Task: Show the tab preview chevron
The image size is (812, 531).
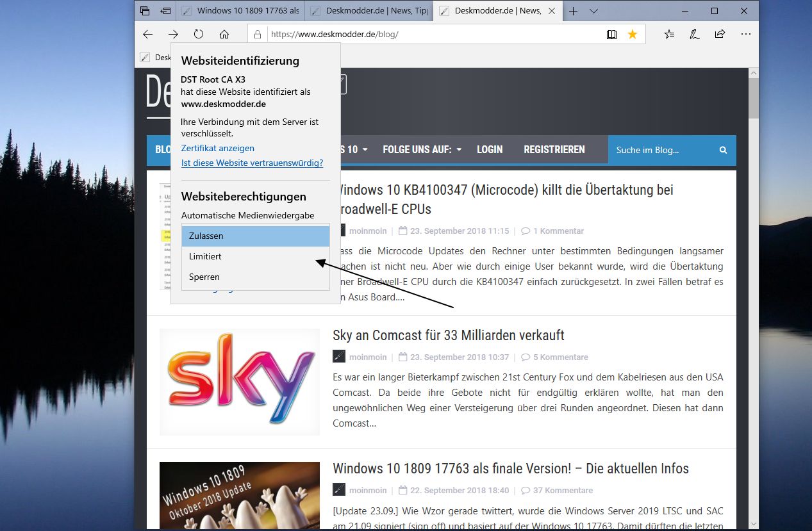Action: [x=593, y=11]
